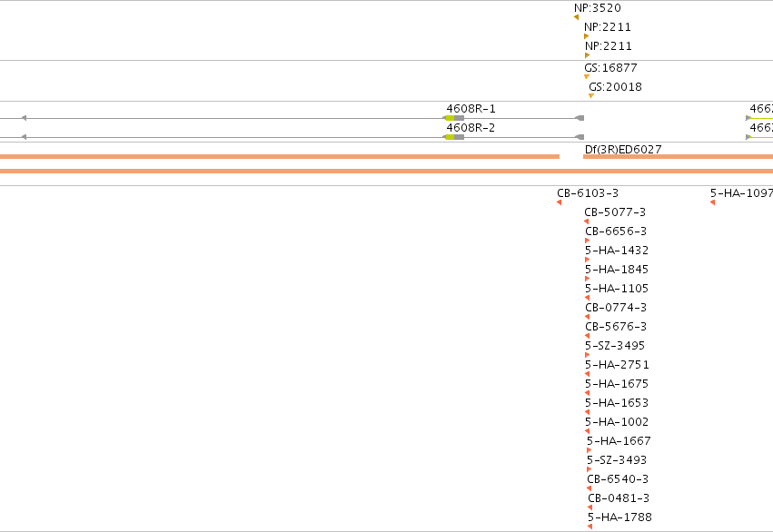Select the 5-HA-1002 insertion label

(617, 422)
